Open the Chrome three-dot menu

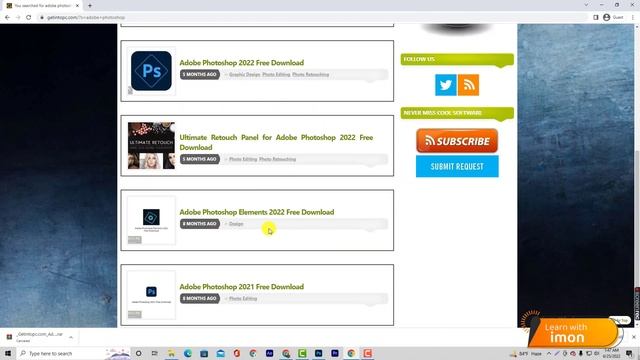pos(633,17)
